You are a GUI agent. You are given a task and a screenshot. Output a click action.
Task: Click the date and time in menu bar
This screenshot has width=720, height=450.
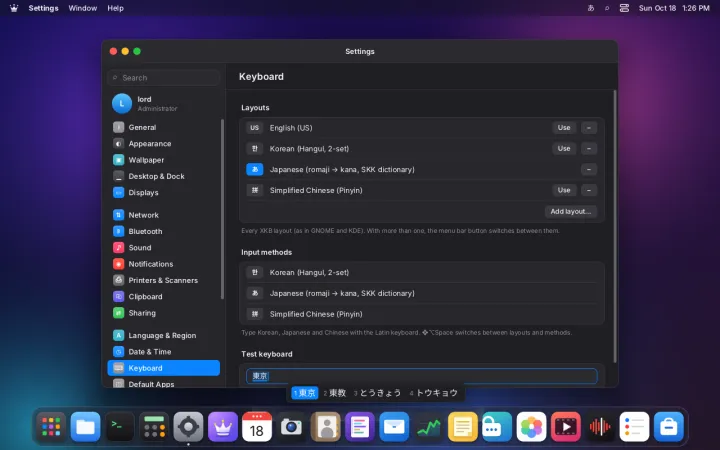pos(674,8)
